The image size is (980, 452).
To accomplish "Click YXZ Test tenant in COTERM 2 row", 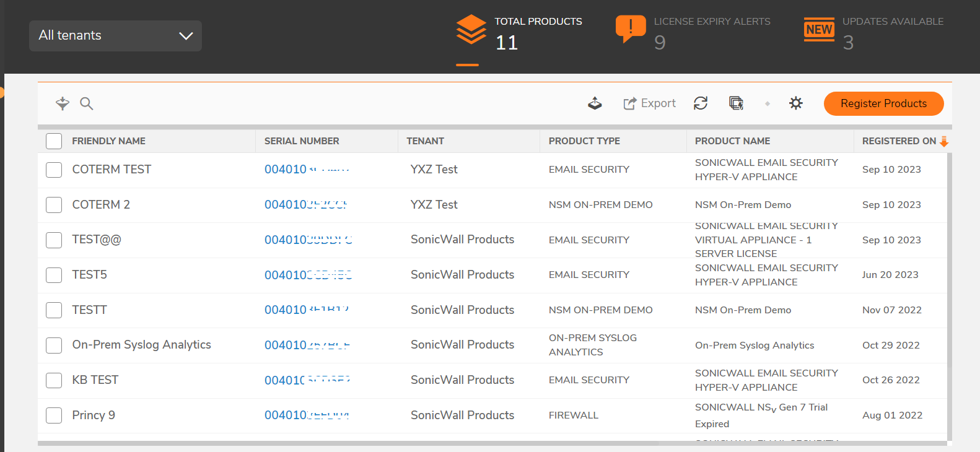I will (434, 205).
